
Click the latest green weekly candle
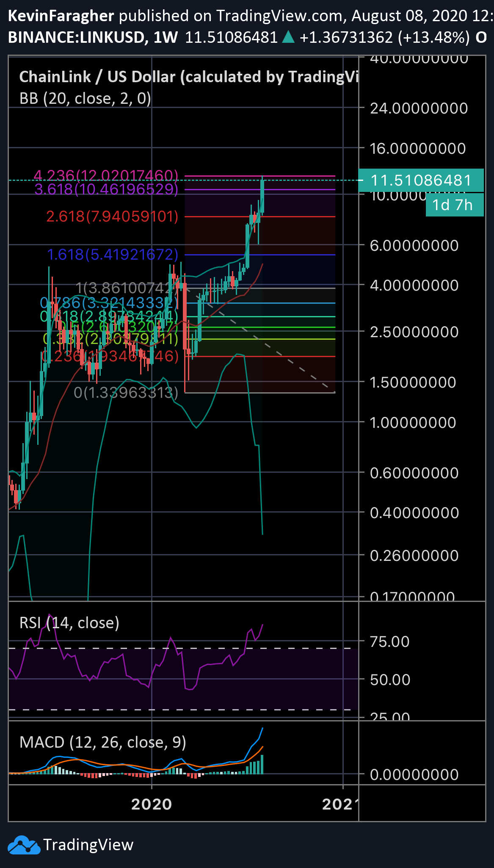pyautogui.click(x=263, y=197)
